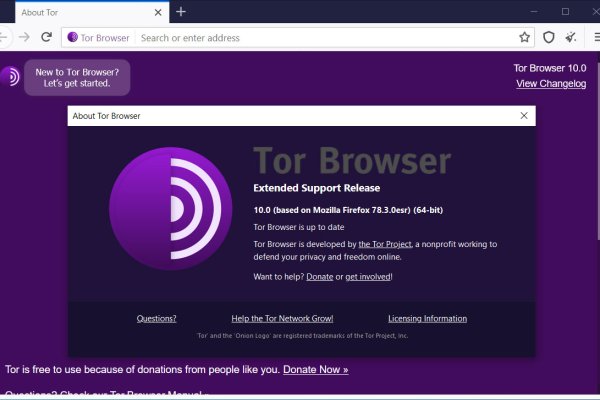
Task: Click the reload page button
Action: pyautogui.click(x=47, y=37)
